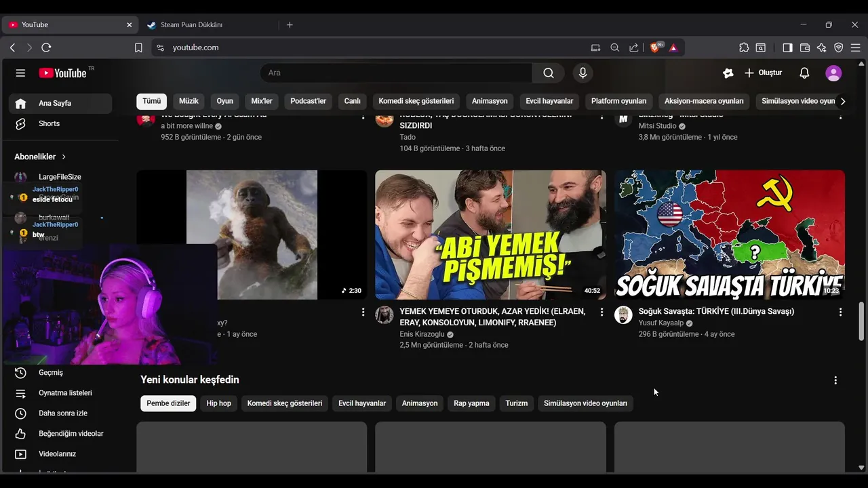Click the Yusuf Kayaalp channel avatar

[x=623, y=314]
